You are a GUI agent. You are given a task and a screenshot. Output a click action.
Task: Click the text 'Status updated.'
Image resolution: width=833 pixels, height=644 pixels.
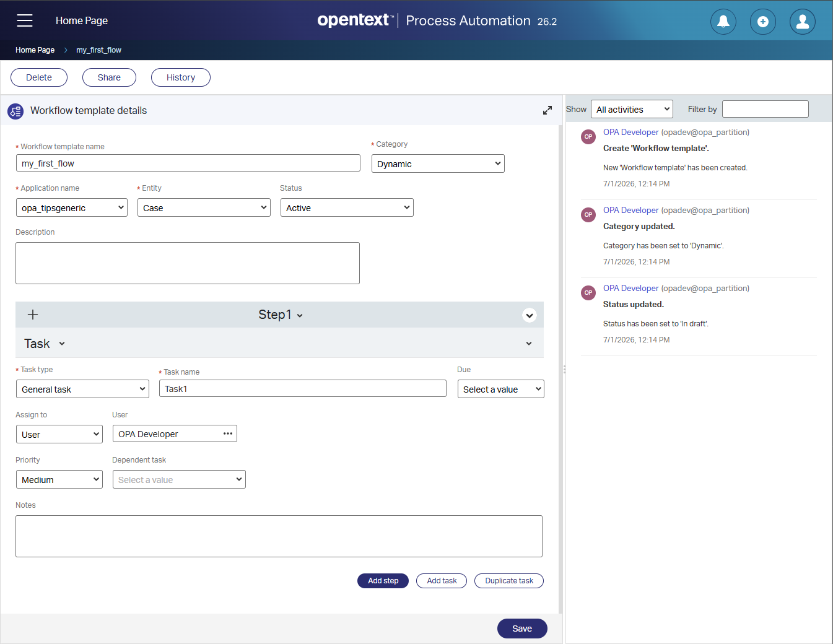[x=634, y=304]
